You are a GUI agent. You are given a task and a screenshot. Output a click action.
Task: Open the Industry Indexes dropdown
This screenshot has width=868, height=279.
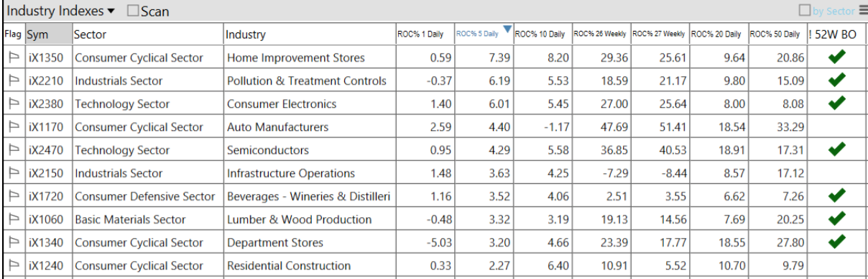(x=60, y=11)
